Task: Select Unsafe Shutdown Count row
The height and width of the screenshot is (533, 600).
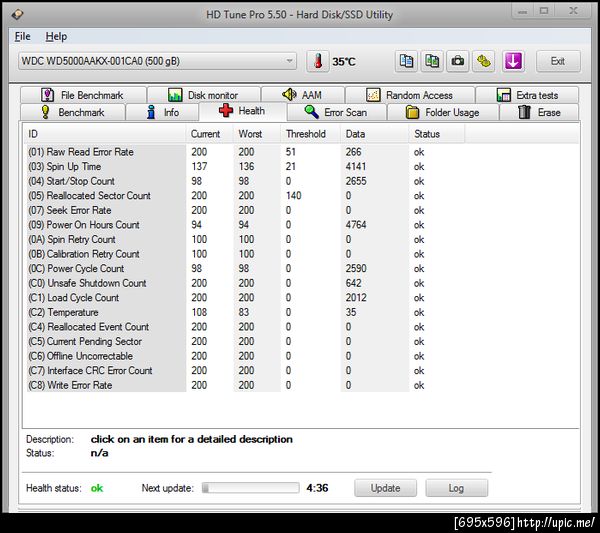Action: (x=245, y=283)
